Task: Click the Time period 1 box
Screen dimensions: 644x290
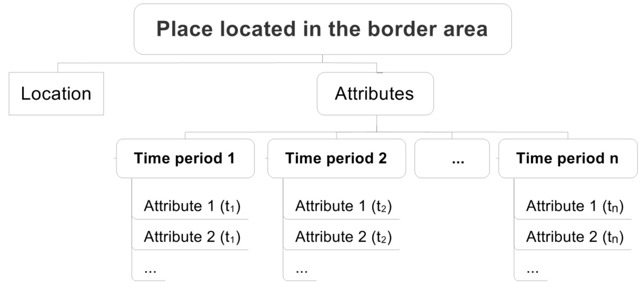Action: pos(185,158)
